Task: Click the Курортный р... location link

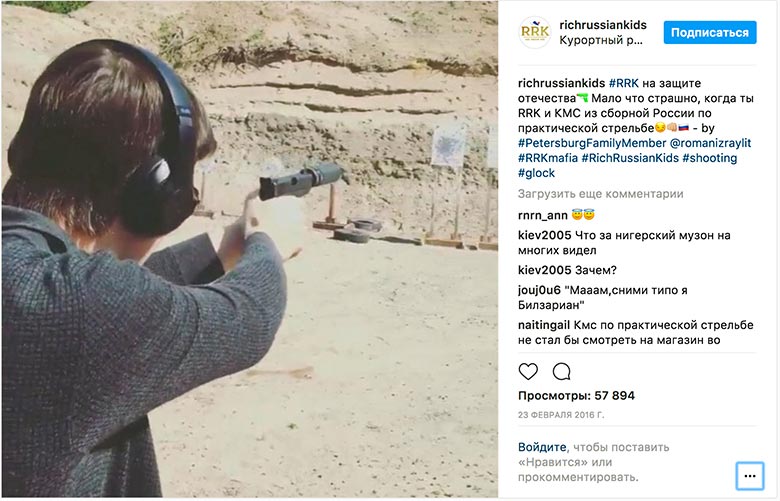Action: [601, 40]
